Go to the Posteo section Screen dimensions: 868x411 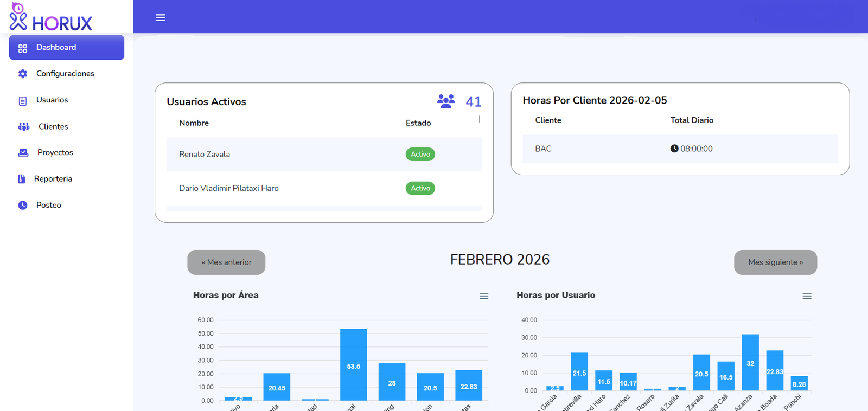[49, 206]
